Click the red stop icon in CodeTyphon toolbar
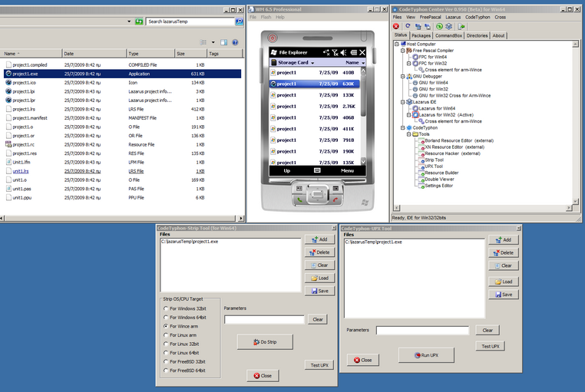 tap(396, 26)
